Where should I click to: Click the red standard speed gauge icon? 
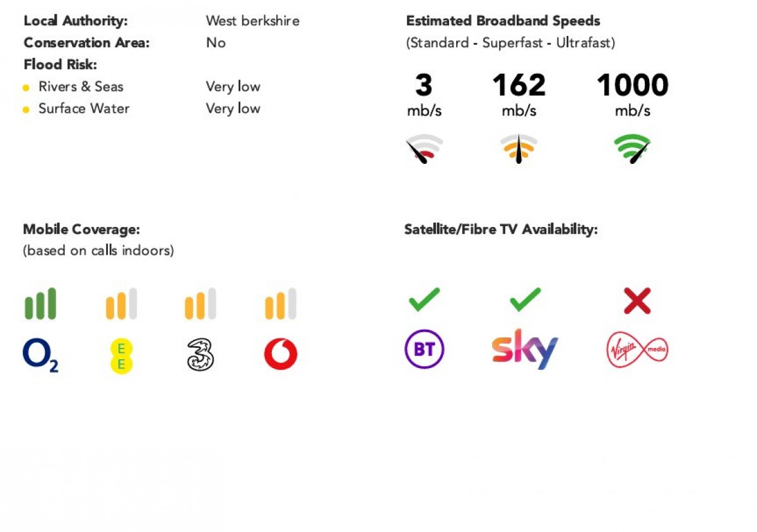424,149
